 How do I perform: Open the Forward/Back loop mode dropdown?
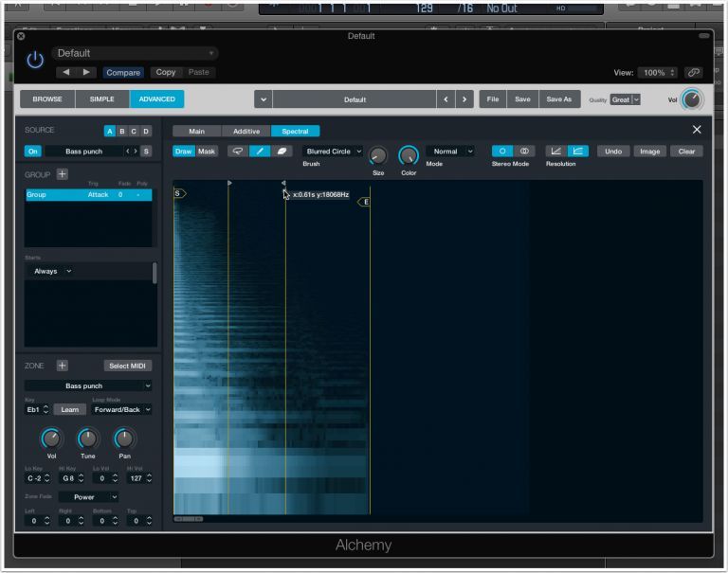(121, 409)
